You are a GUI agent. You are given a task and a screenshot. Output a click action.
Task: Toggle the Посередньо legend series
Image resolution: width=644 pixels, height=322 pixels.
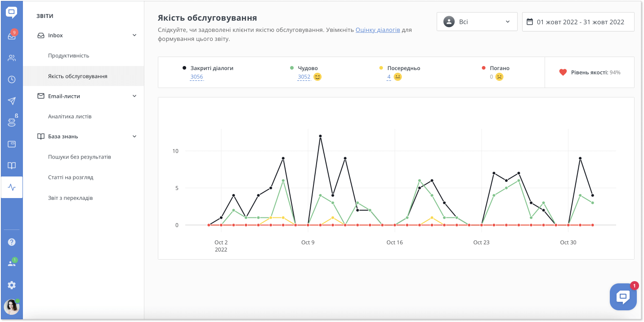403,68
